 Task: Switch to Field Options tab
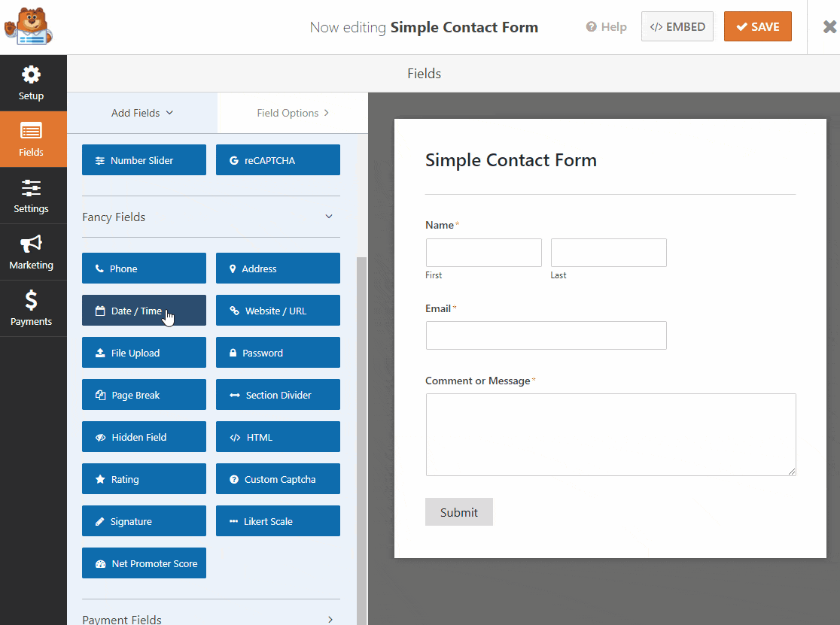coord(293,113)
